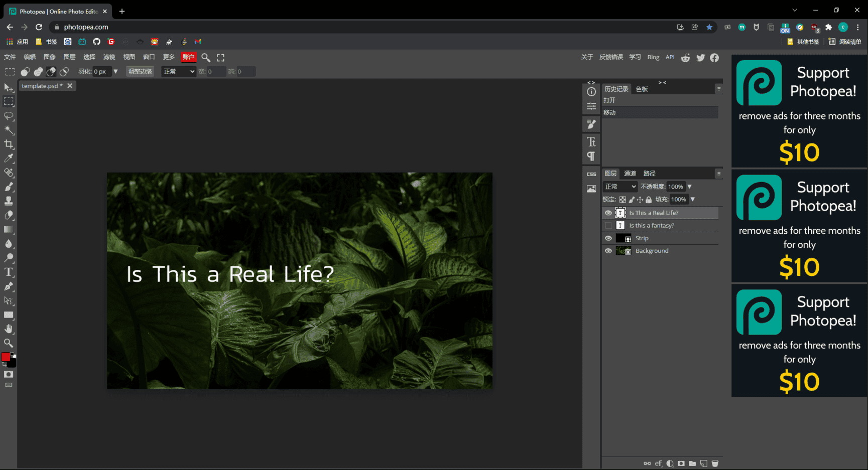This screenshot has height=470, width=868.
Task: Open the 滤镜 (Filter) menu
Action: (x=109, y=57)
